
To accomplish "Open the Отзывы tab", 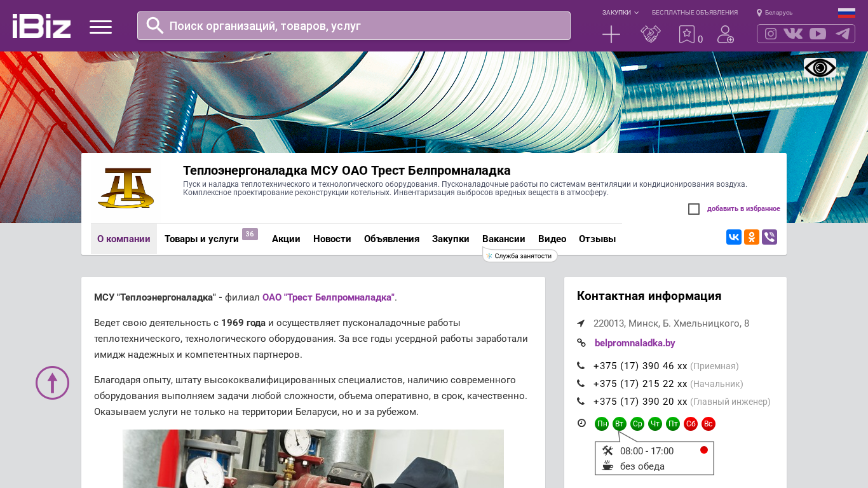I will point(597,239).
